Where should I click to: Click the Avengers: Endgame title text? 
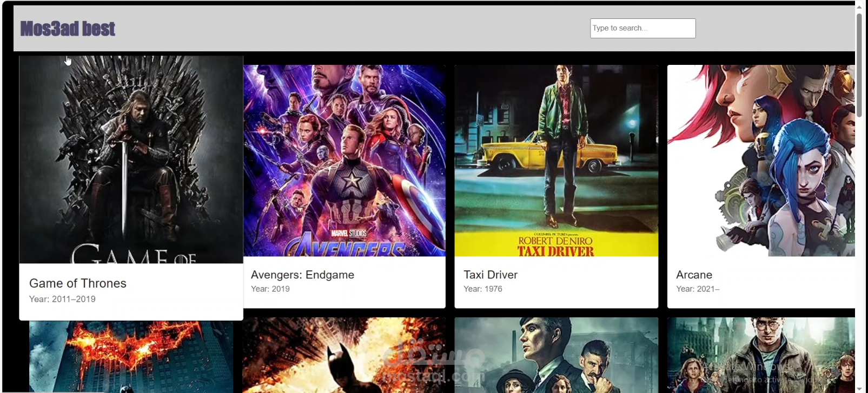(x=302, y=275)
